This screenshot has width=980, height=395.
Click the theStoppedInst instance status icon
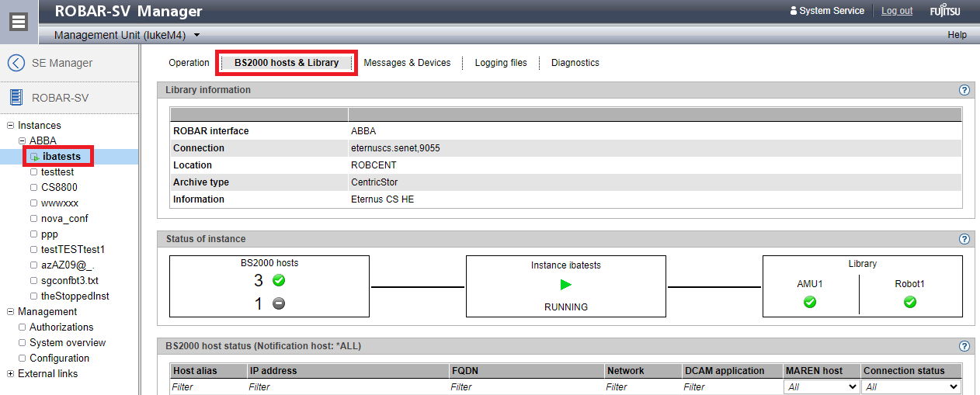click(33, 296)
